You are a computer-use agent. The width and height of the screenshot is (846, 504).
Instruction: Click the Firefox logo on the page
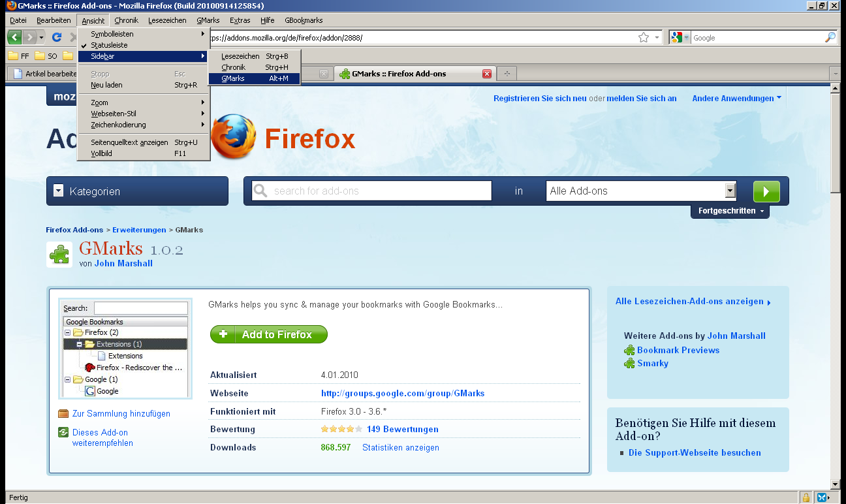233,136
